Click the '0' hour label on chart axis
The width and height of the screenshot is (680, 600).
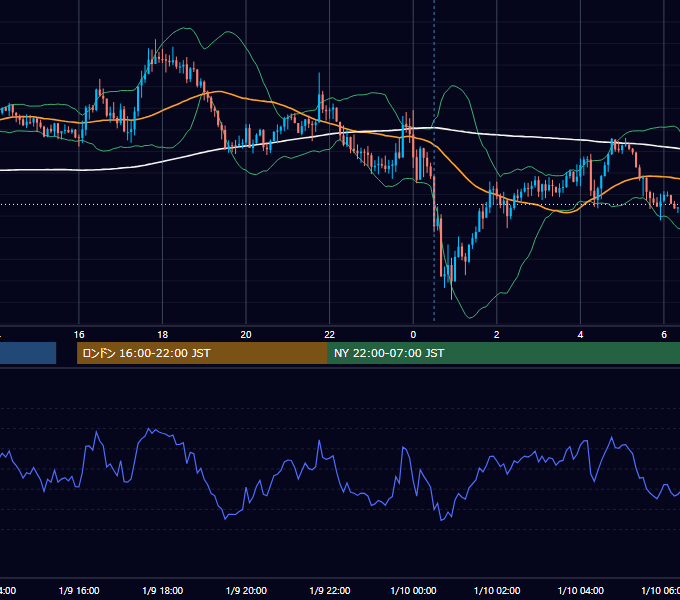coord(413,335)
